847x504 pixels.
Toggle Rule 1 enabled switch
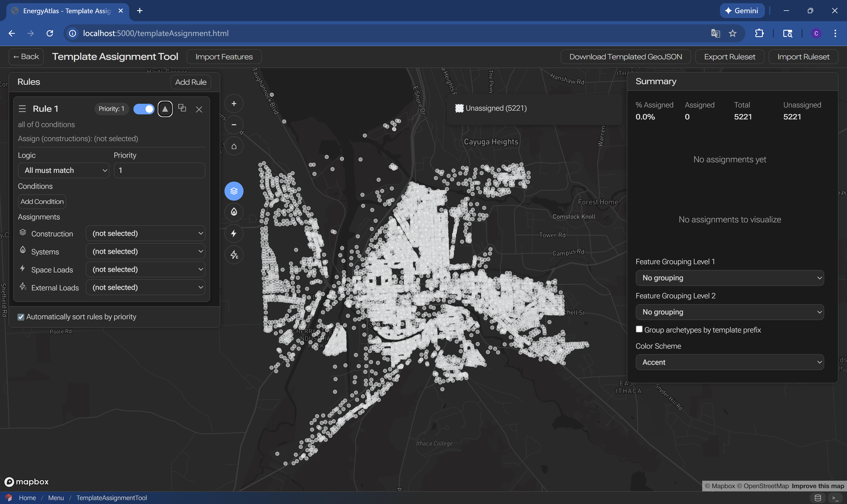tap(144, 109)
